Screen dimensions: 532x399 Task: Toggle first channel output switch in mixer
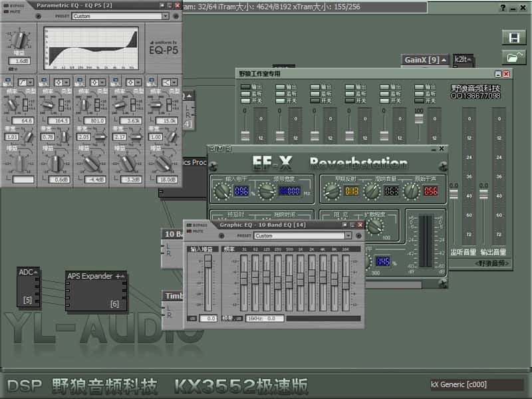tap(245, 87)
